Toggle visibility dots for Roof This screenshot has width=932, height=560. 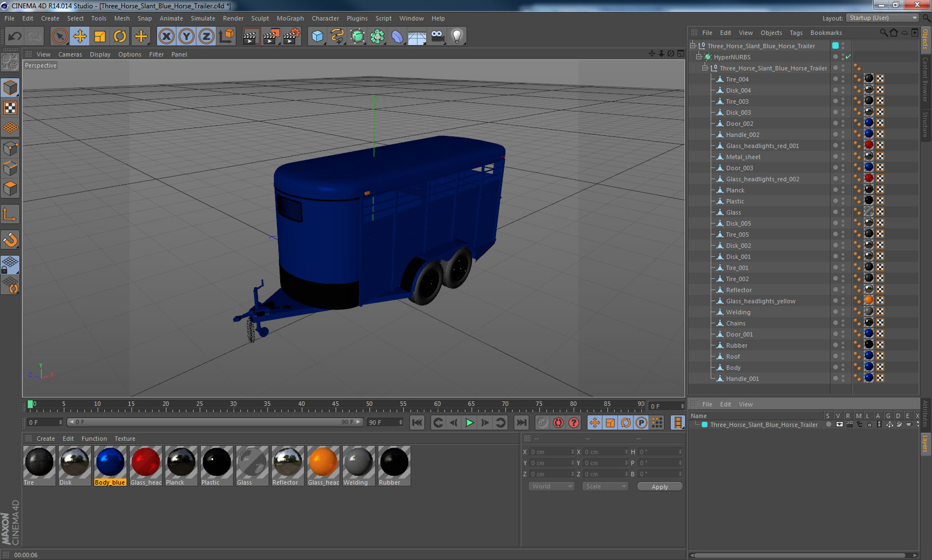(x=843, y=356)
